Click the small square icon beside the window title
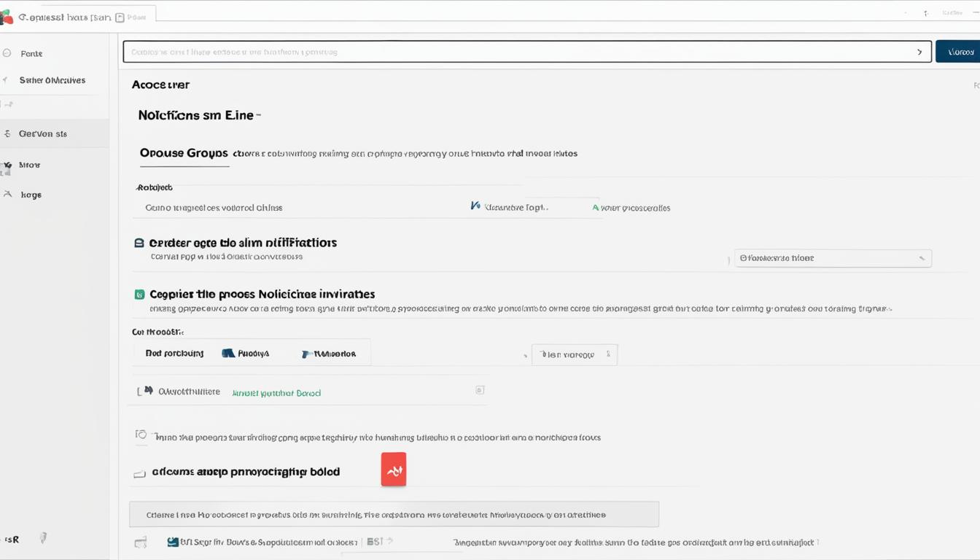This screenshot has width=980, height=560. (120, 17)
